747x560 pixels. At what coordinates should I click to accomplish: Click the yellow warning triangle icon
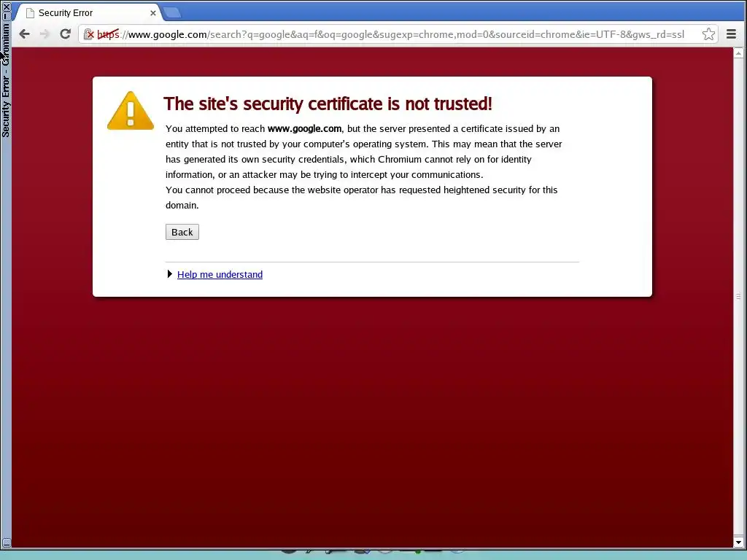coord(131,111)
